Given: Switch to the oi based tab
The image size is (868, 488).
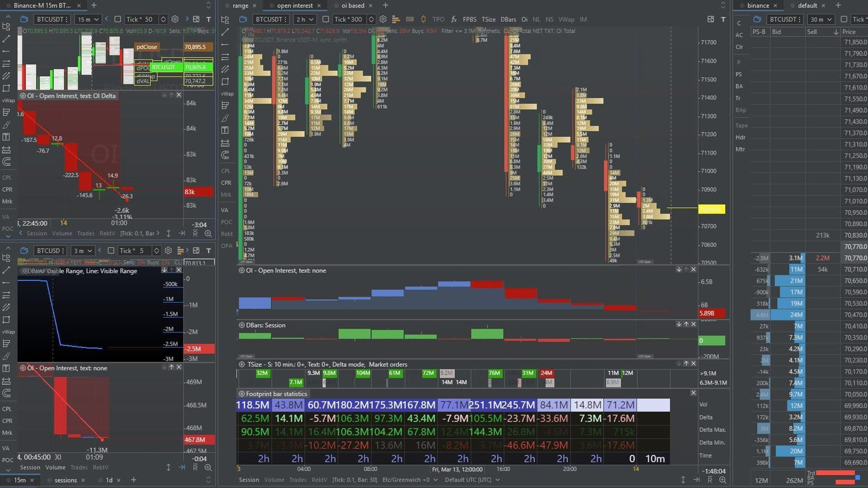Looking at the screenshot, I should [x=353, y=5].
